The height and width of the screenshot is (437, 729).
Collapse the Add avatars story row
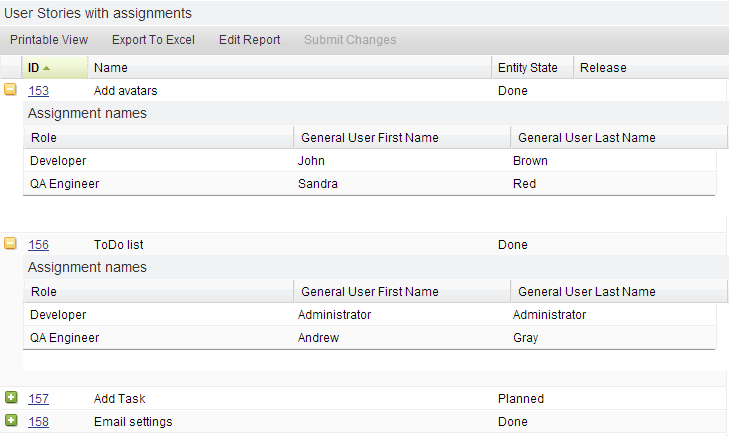pos(11,90)
